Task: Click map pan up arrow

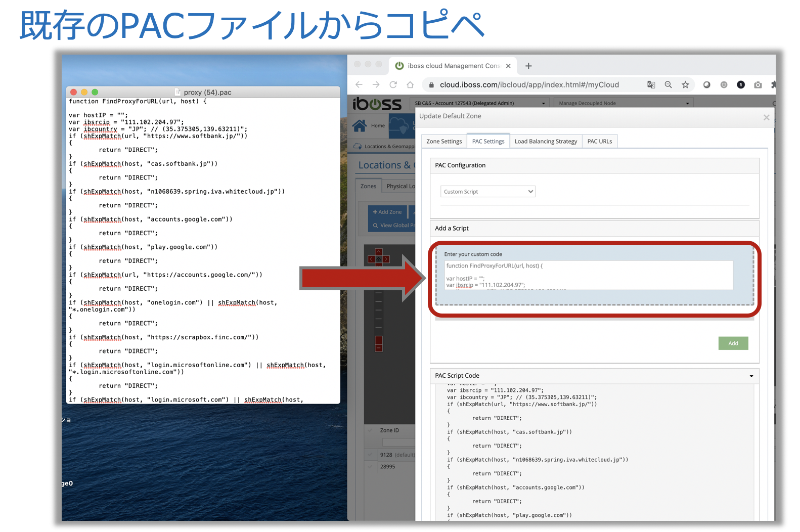Action: (x=378, y=252)
